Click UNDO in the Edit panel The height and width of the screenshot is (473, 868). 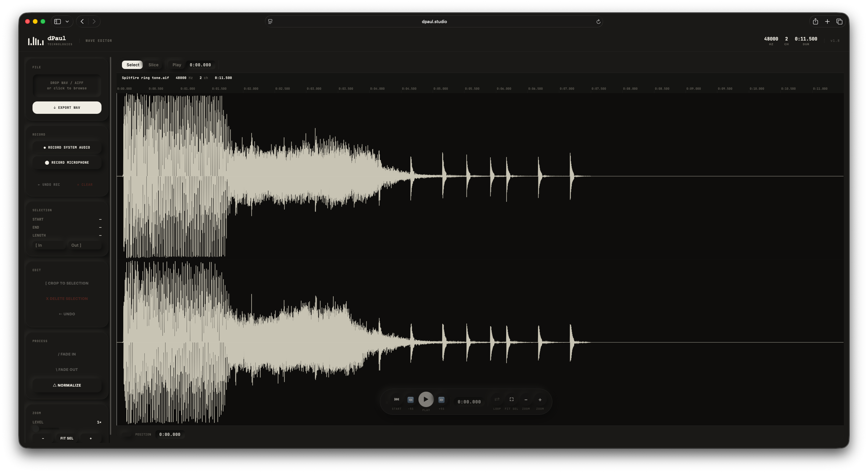pyautogui.click(x=67, y=314)
